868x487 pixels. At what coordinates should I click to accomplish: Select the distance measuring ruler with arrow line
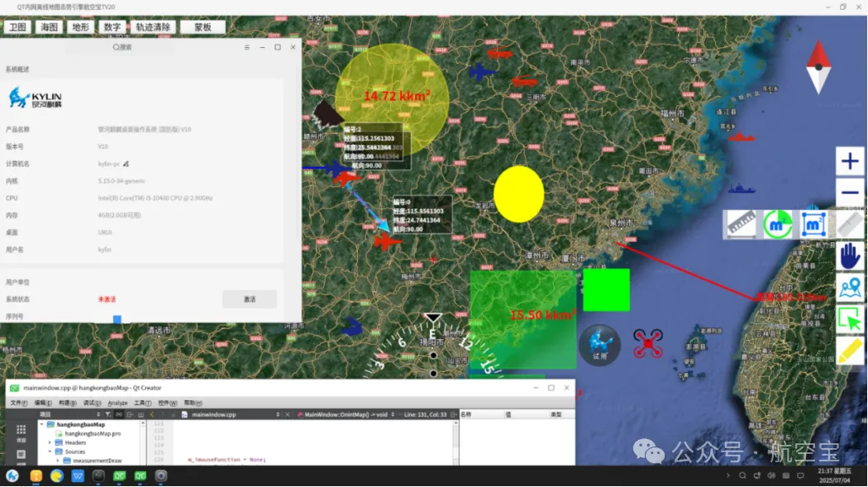(742, 224)
